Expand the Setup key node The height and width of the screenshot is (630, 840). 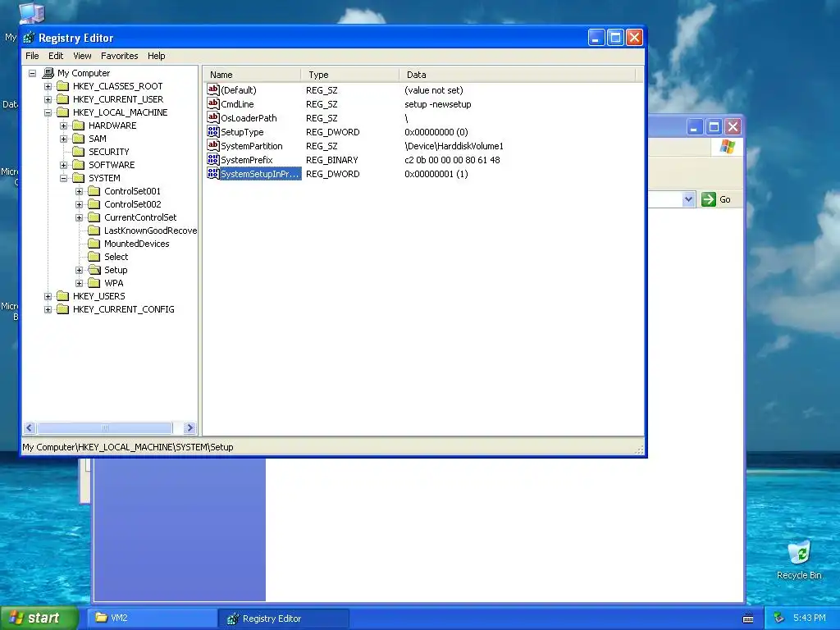[x=79, y=270]
